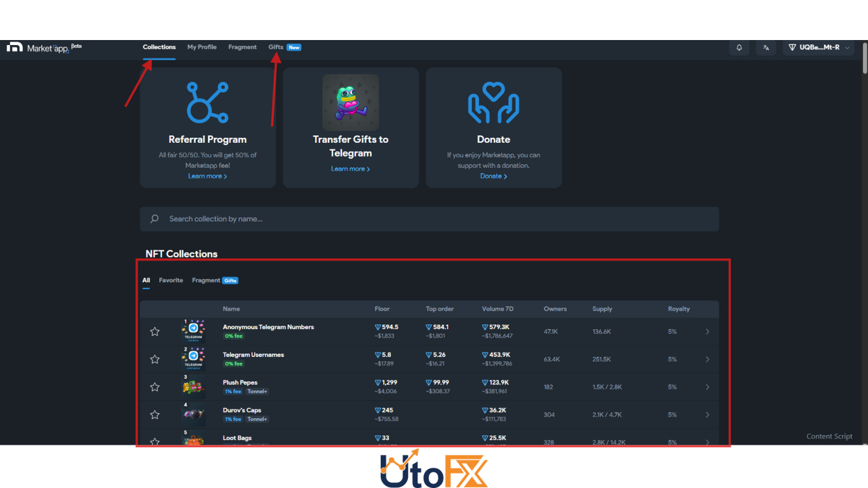
Task: Click Durov's Caps Tonnel+ badge
Action: coord(257,419)
